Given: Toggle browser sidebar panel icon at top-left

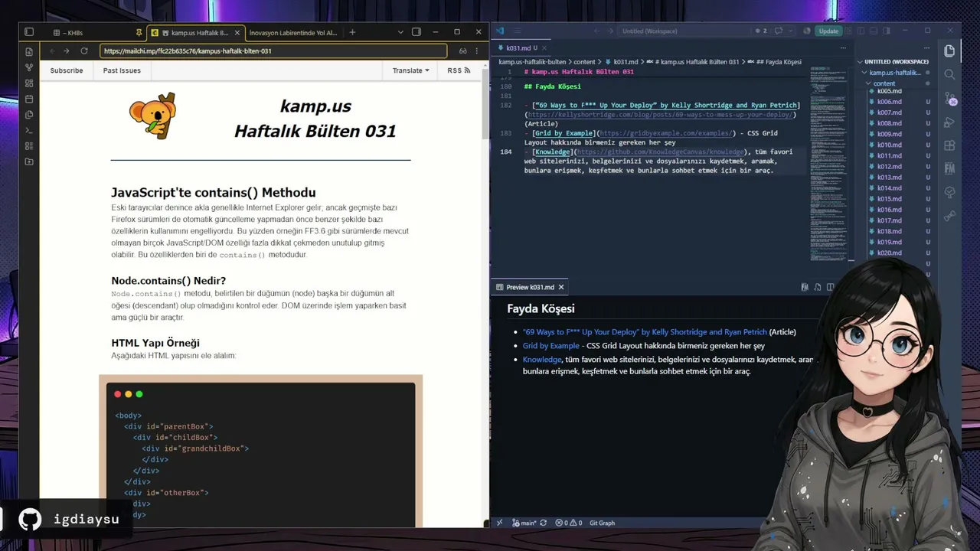Looking at the screenshot, I should [29, 32].
